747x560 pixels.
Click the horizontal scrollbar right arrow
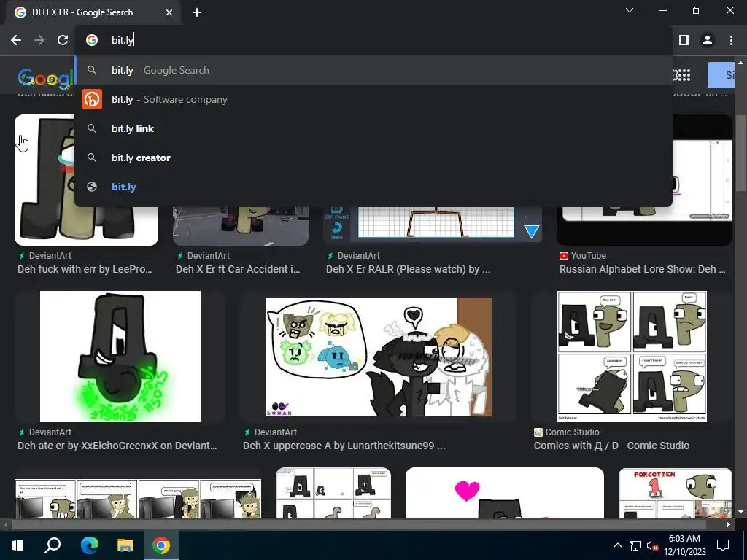coord(729,525)
